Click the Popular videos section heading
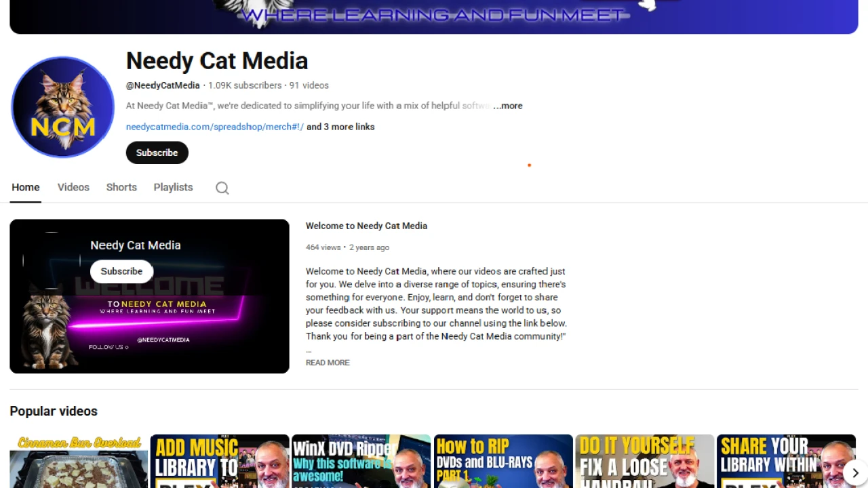This screenshot has height=488, width=868. point(54,411)
